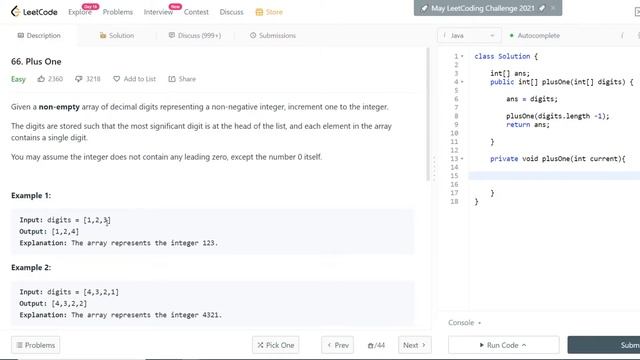Collapse the private plusOne method fold arrow
Screen dimensions: 640x360
(462, 159)
